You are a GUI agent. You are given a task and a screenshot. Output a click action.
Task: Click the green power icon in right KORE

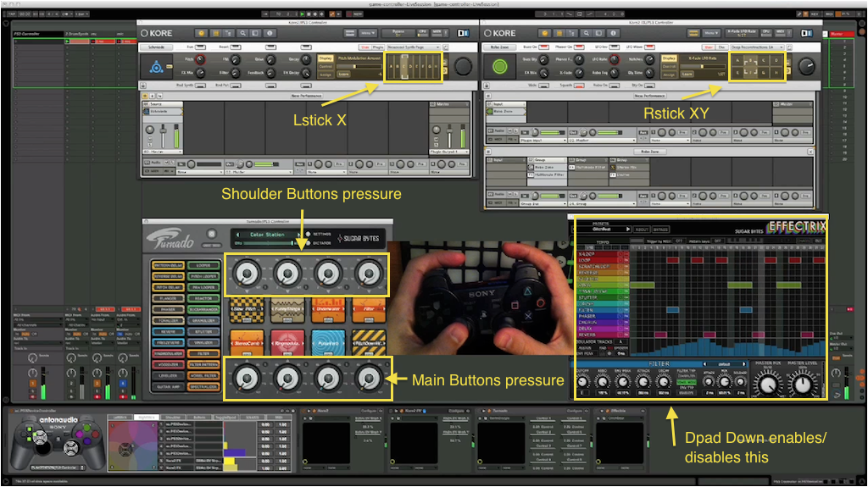pos(500,67)
